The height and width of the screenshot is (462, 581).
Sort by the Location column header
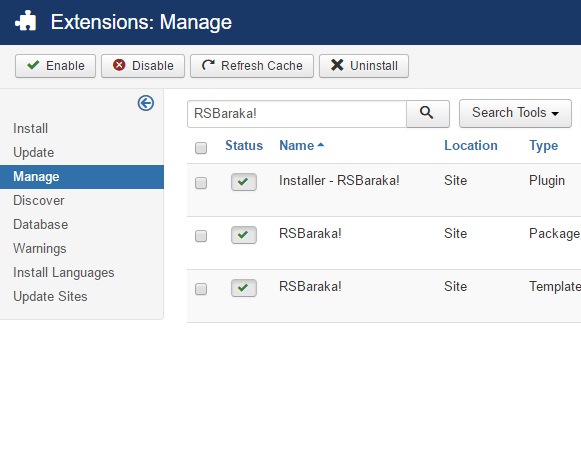pyautogui.click(x=471, y=146)
